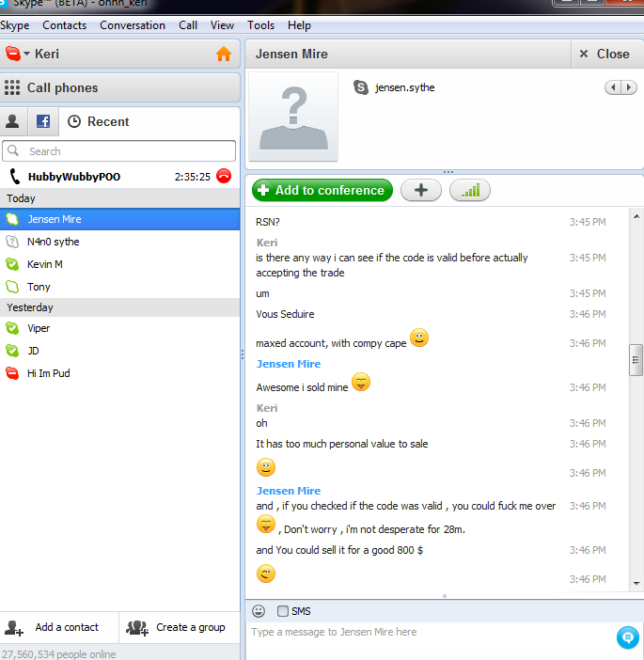The image size is (644, 660).
Task: Open the View menu
Action: [x=222, y=25]
